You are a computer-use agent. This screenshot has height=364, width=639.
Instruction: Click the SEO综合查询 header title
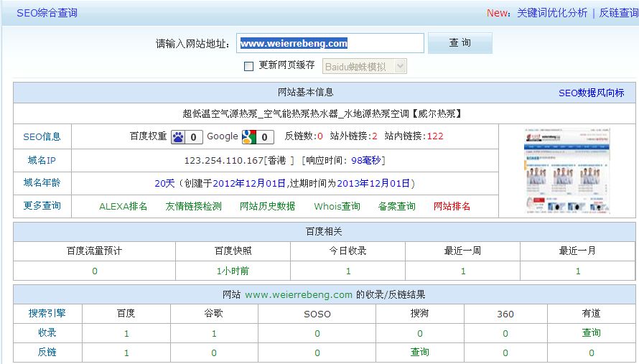click(x=47, y=13)
